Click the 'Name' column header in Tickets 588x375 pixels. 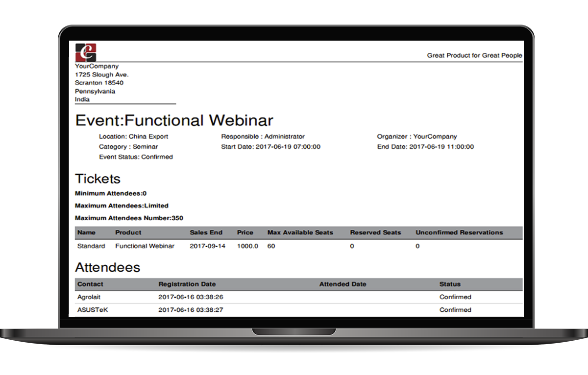pos(86,233)
